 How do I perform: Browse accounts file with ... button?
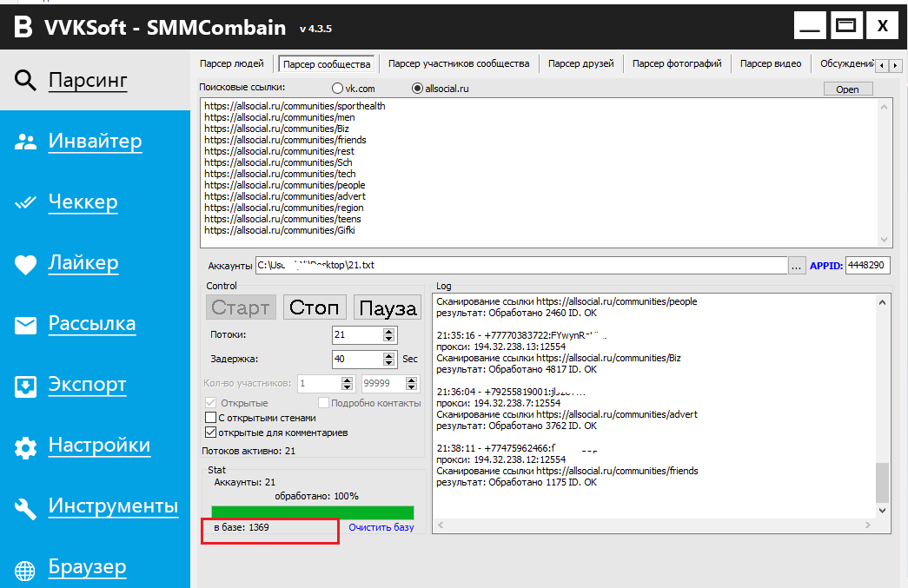(797, 267)
